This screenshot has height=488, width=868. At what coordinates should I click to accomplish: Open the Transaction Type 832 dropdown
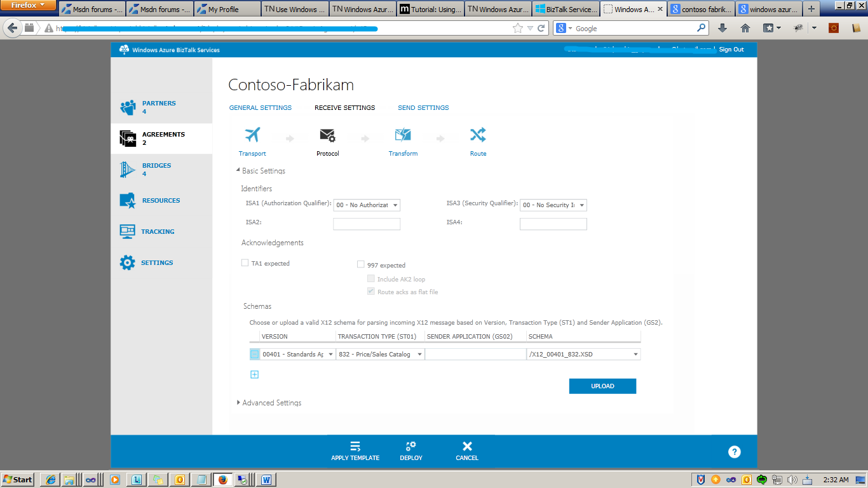380,354
